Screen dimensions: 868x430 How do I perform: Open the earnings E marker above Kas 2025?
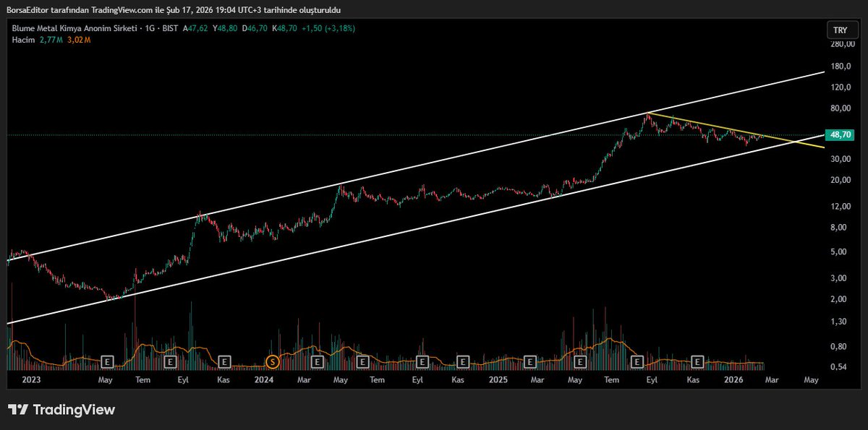(x=697, y=361)
